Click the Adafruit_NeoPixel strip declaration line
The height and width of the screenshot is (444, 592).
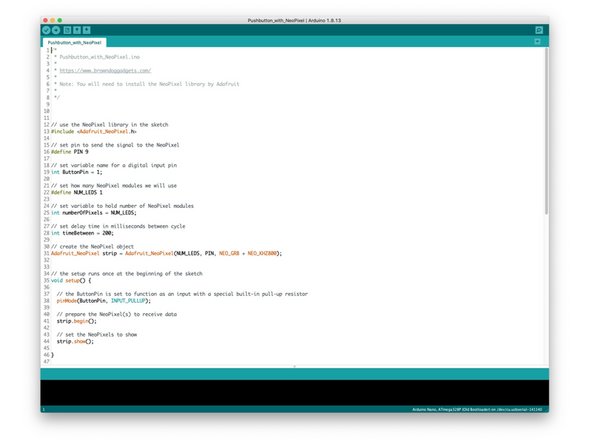[x=166, y=253]
